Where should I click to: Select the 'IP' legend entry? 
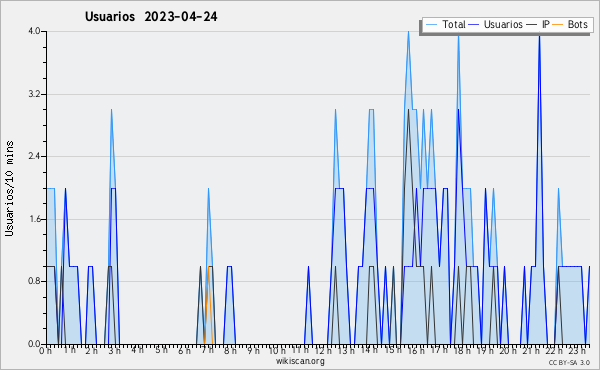coord(546,24)
